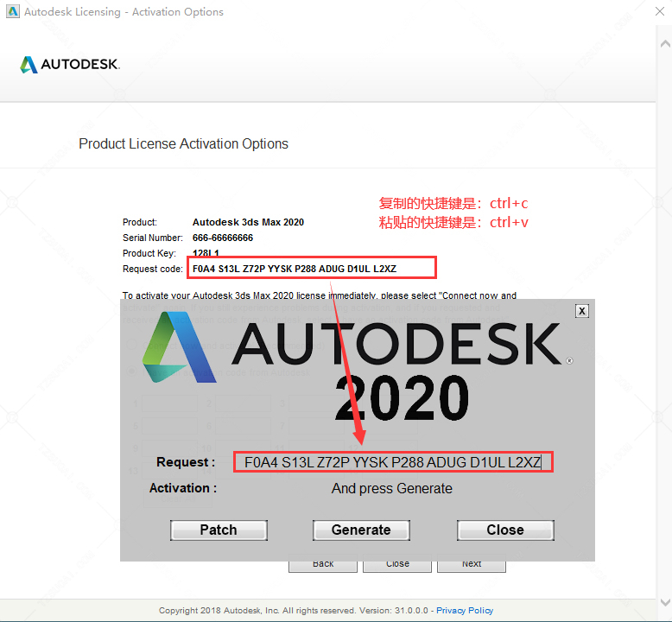
Task: Open the Privacy Policy link
Action: 465,610
